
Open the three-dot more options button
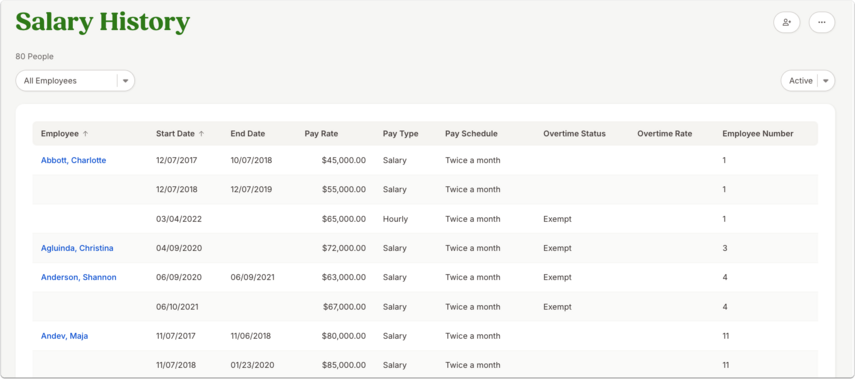pos(822,22)
